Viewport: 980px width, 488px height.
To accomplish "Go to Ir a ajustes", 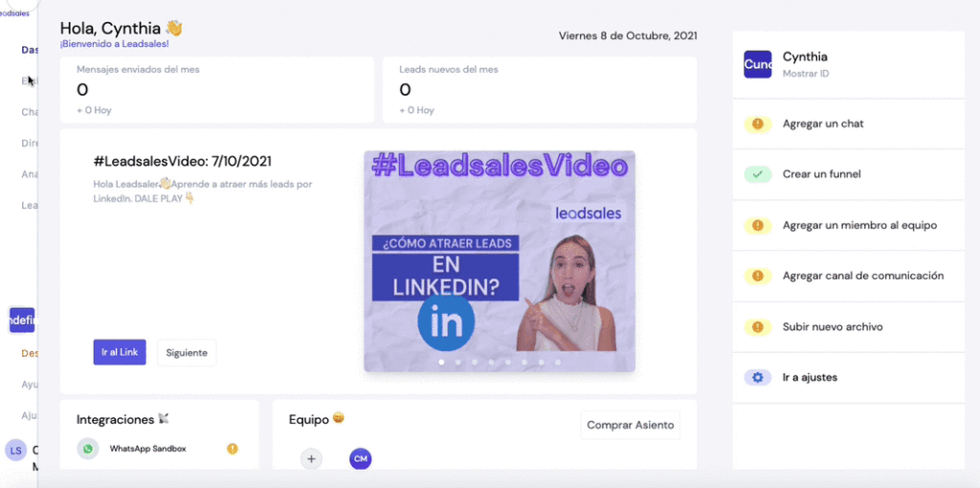I will 849,377.
